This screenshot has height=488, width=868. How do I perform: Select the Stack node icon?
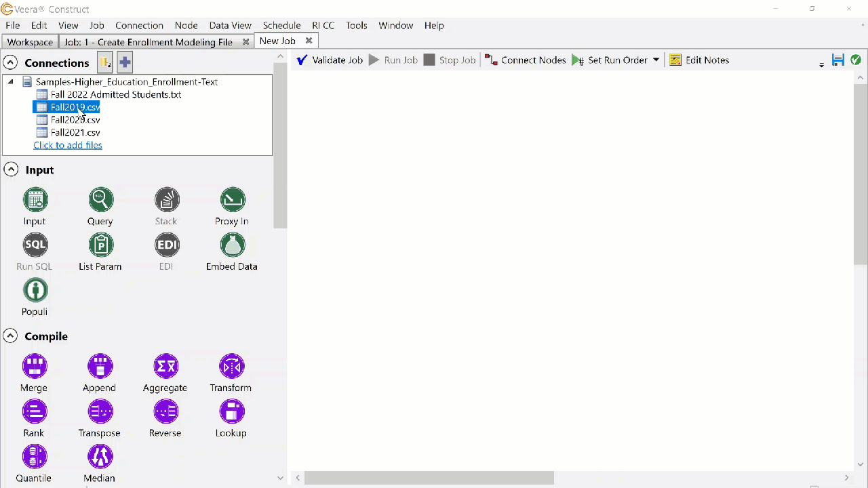pyautogui.click(x=167, y=199)
